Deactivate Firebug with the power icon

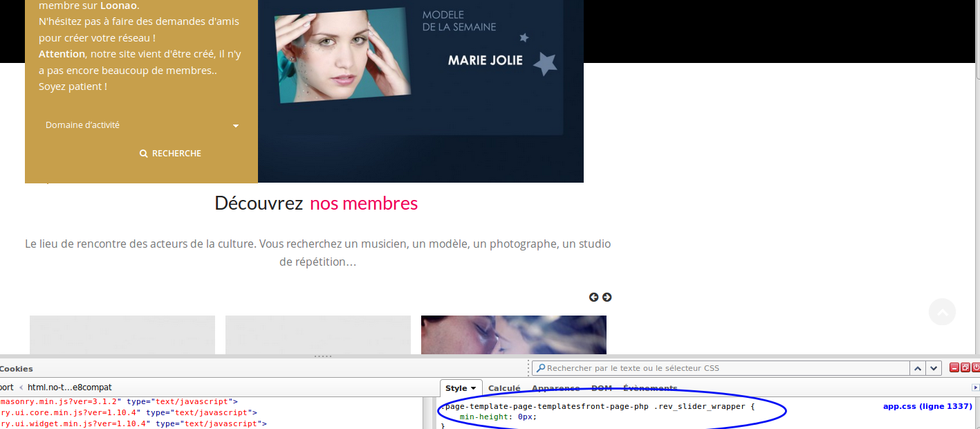coord(976,368)
